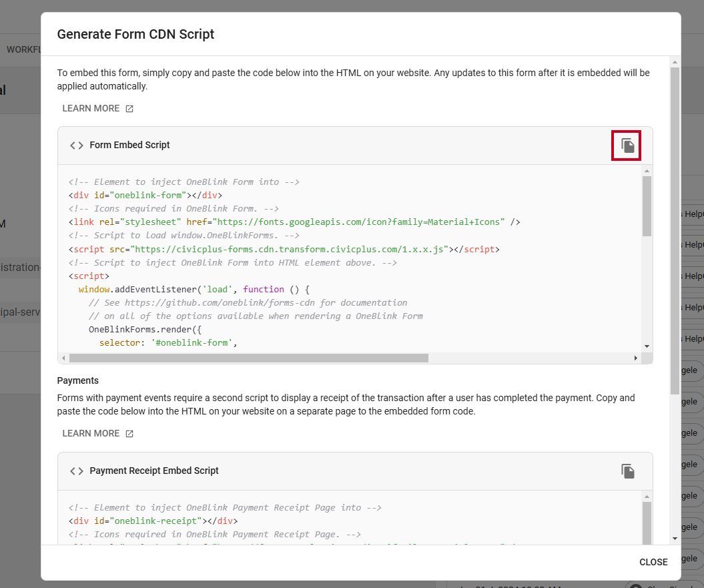
Task: Click the 'window.addEventListener' code line
Action: [x=194, y=289]
